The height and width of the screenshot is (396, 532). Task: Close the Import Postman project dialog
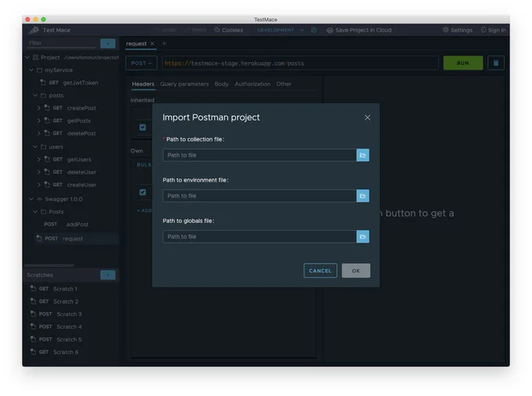point(368,117)
